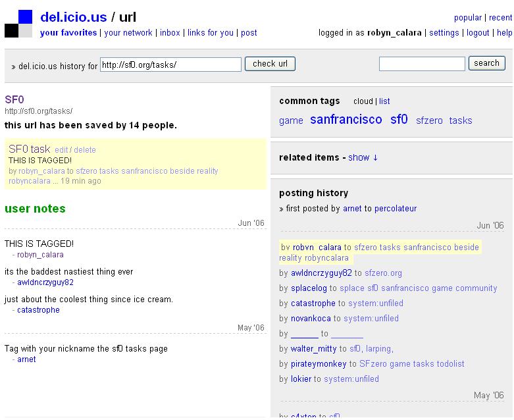Switch common tags to cloud view
514x420 pixels.
click(x=363, y=101)
